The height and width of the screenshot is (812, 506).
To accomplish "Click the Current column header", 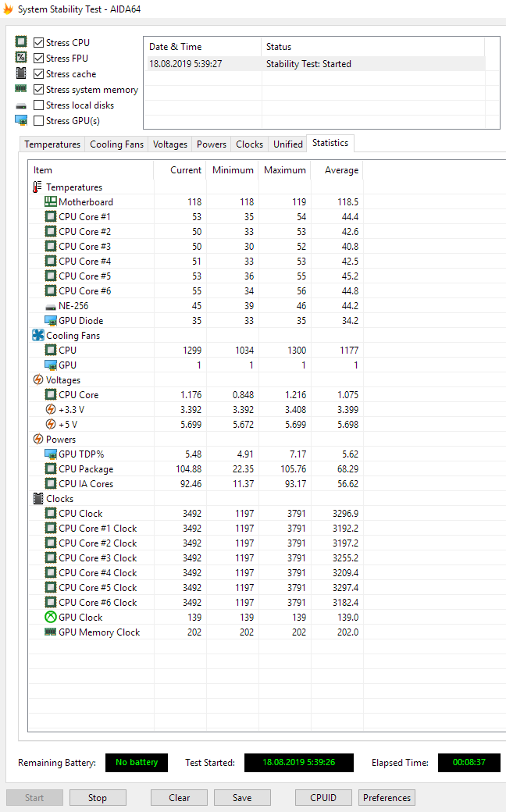I will [x=180, y=170].
